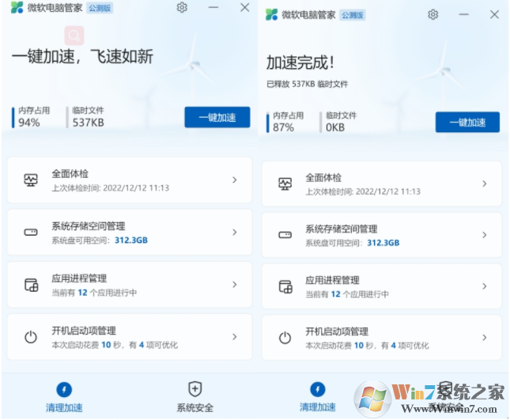This screenshot has height=420, width=510.
Task: Expand 开机启动项管理 chevron in right window
Action: tap(485, 338)
